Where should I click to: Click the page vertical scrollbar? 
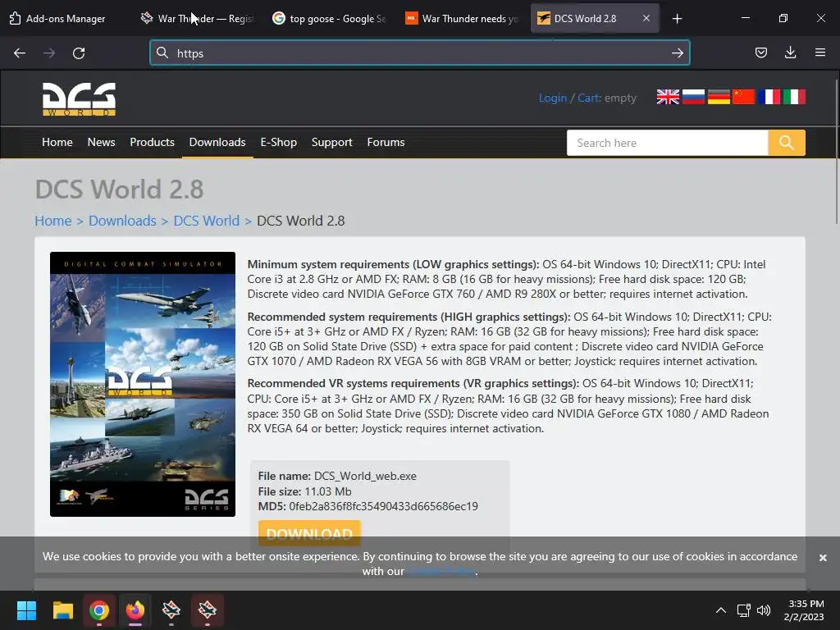pyautogui.click(x=836, y=152)
